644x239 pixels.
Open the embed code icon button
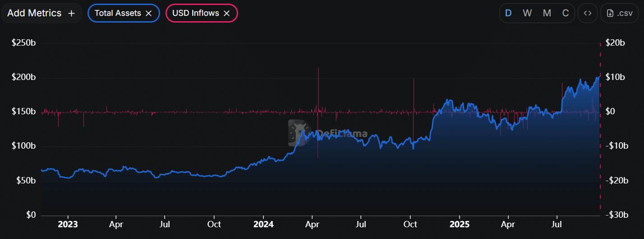587,13
